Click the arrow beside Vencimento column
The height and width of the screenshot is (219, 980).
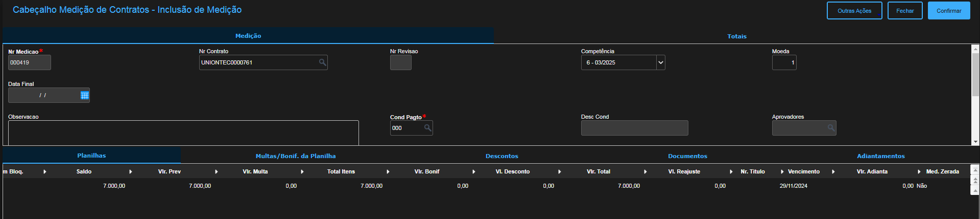coord(833,172)
